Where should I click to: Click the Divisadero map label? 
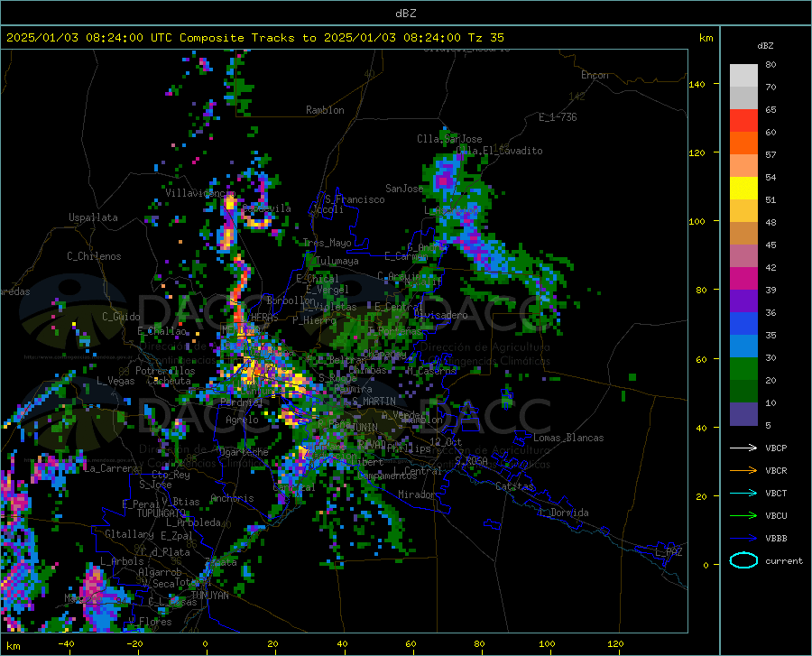coord(440,315)
